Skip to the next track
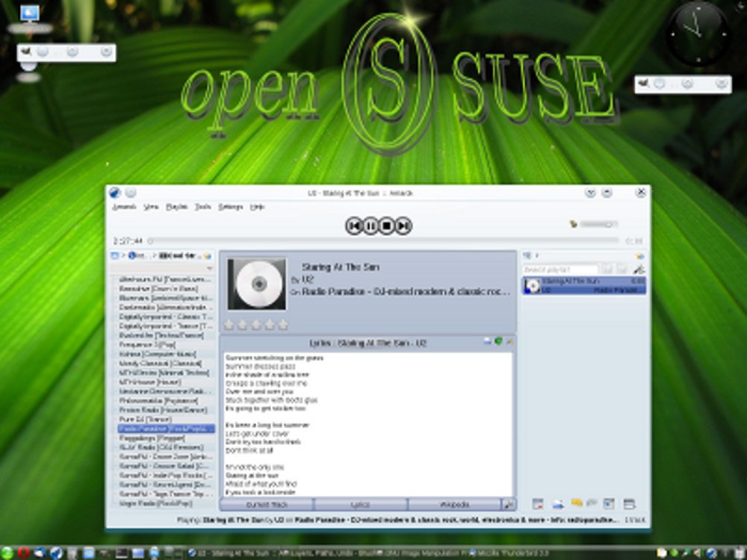Viewport: 747px width, 560px height. (403, 225)
